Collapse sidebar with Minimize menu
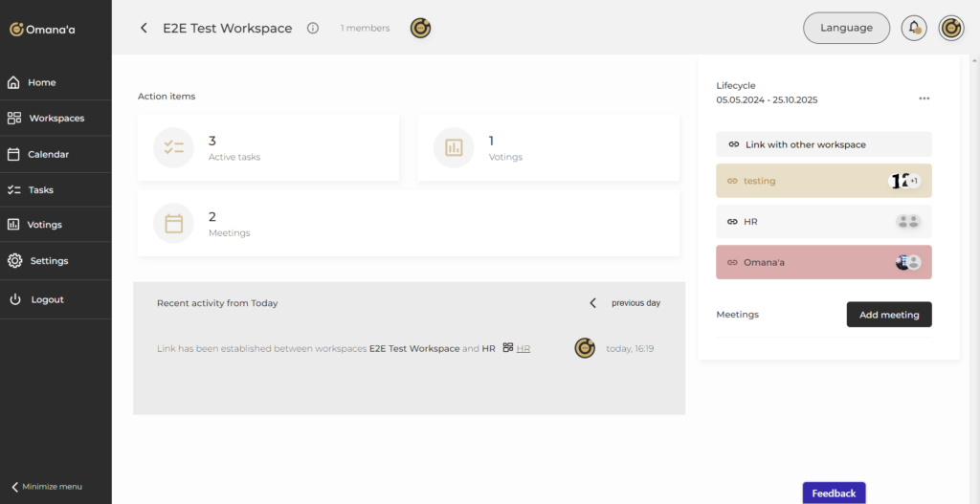Viewport: 980px width, 504px height. pyautogui.click(x=48, y=486)
